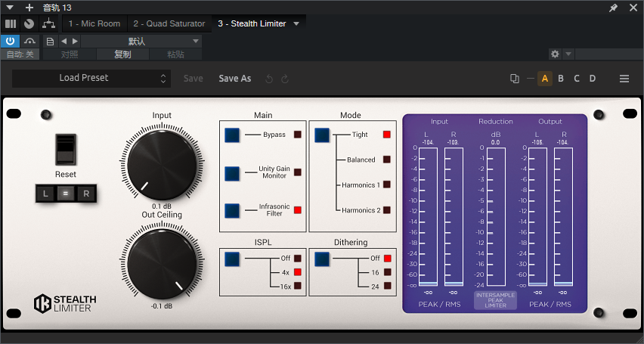Open the hamburger menu
Screen dimensions: 644x344
[x=624, y=79]
